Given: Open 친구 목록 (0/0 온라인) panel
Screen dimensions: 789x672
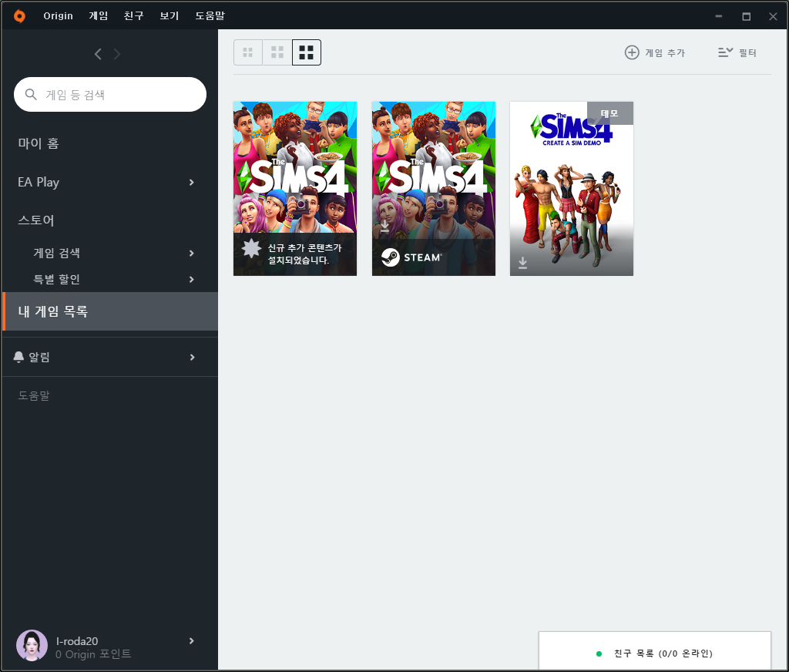Looking at the screenshot, I should click(655, 651).
